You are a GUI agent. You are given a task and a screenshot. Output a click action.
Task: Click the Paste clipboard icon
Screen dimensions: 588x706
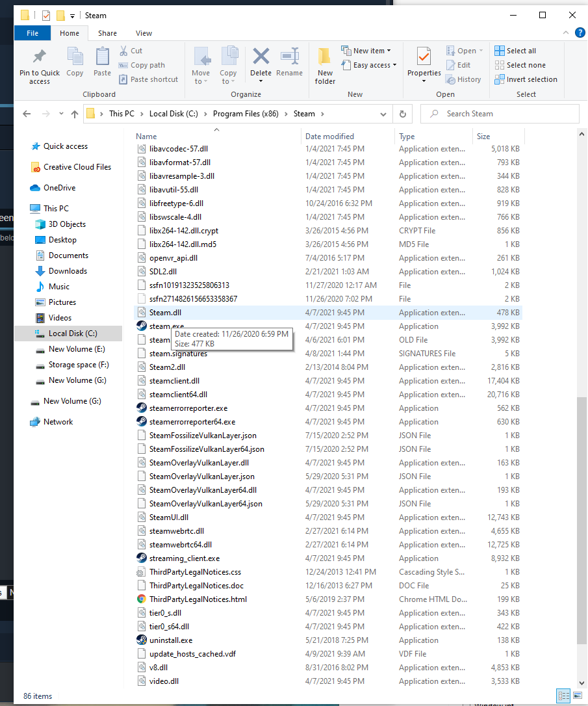click(102, 57)
